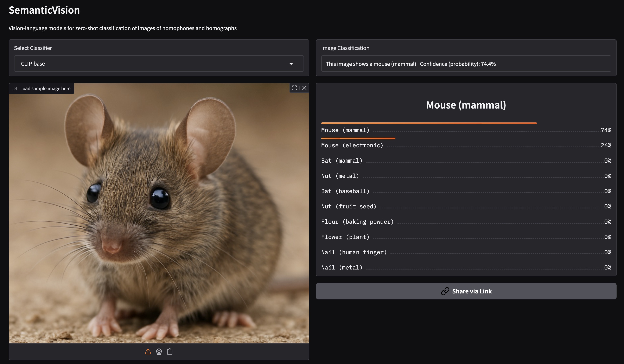This screenshot has height=364, width=624.
Task: Click the 'Load sample image here' label
Action: click(x=45, y=89)
